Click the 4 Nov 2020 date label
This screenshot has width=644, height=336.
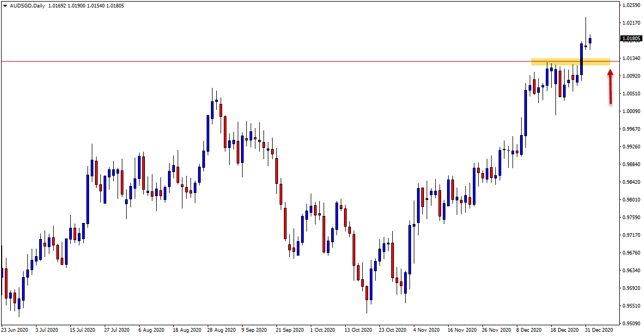(426, 330)
